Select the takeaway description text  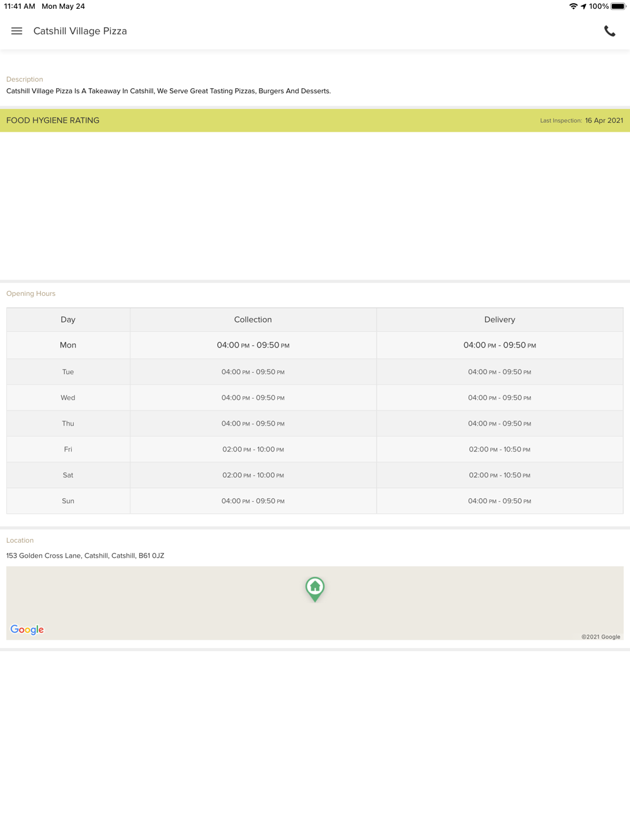coord(168,91)
